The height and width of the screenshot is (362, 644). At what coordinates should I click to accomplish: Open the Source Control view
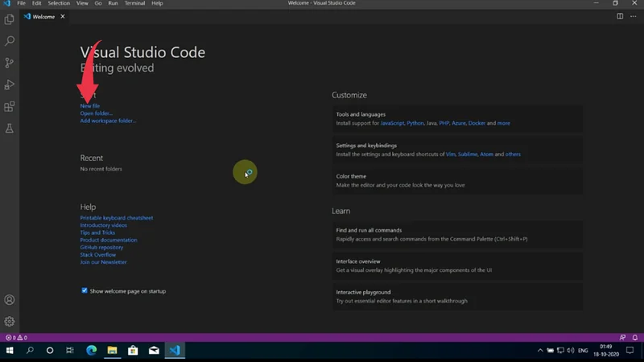(x=10, y=62)
